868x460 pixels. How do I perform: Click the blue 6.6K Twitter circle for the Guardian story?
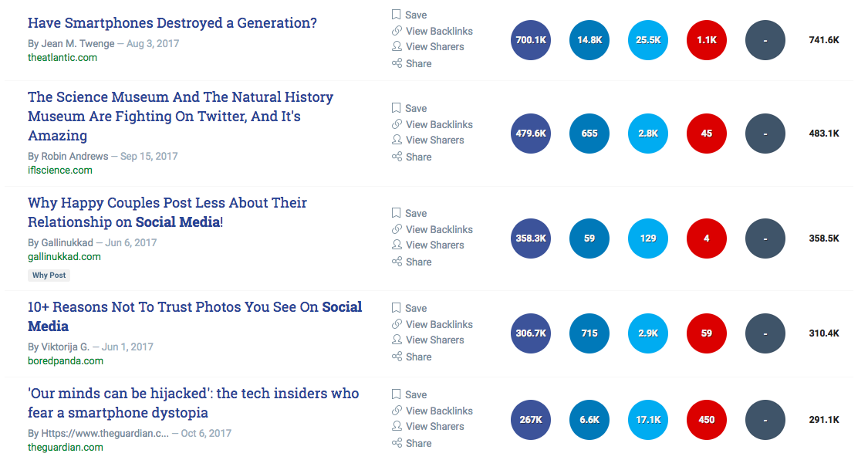click(x=589, y=420)
